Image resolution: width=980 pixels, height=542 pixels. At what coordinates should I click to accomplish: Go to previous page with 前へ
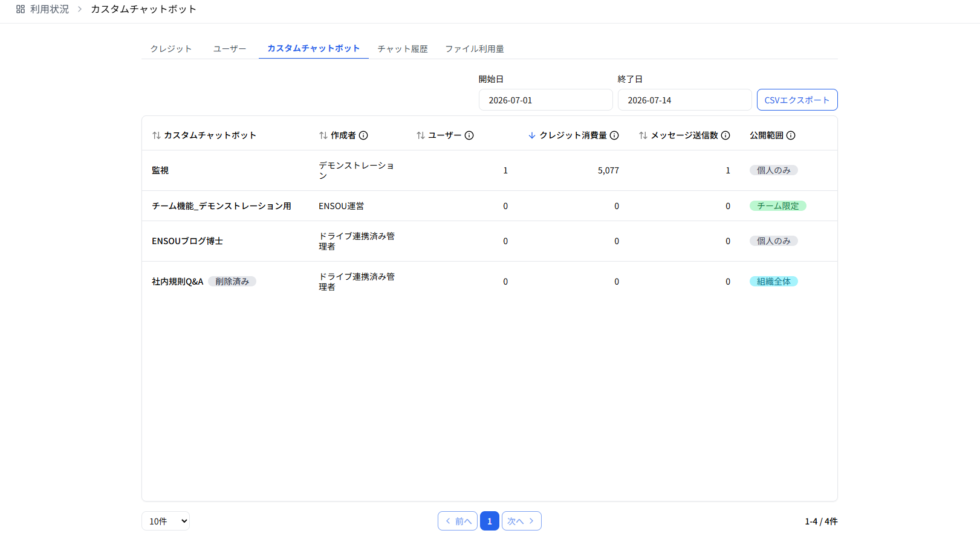(x=458, y=521)
